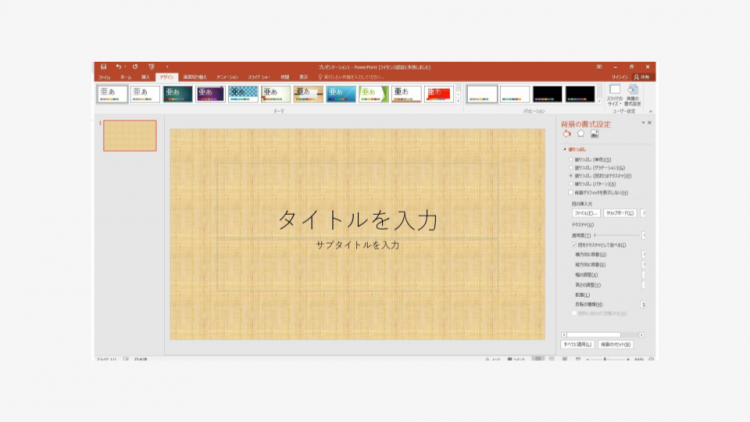Click the pane's horizontal scrollbar
The image size is (750, 422).
(x=603, y=335)
